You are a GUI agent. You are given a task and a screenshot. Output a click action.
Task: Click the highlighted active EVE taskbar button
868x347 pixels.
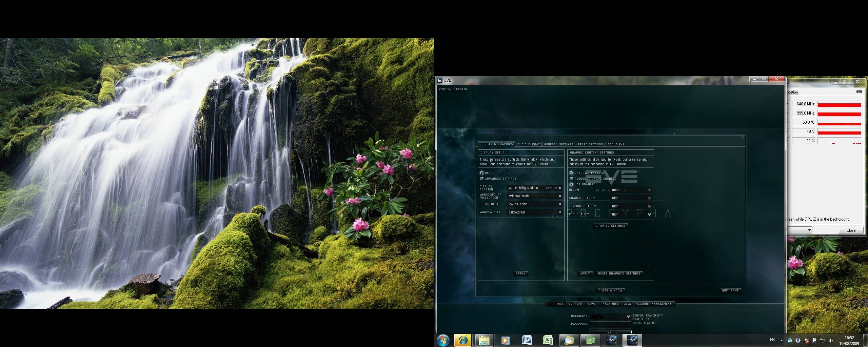coord(632,340)
